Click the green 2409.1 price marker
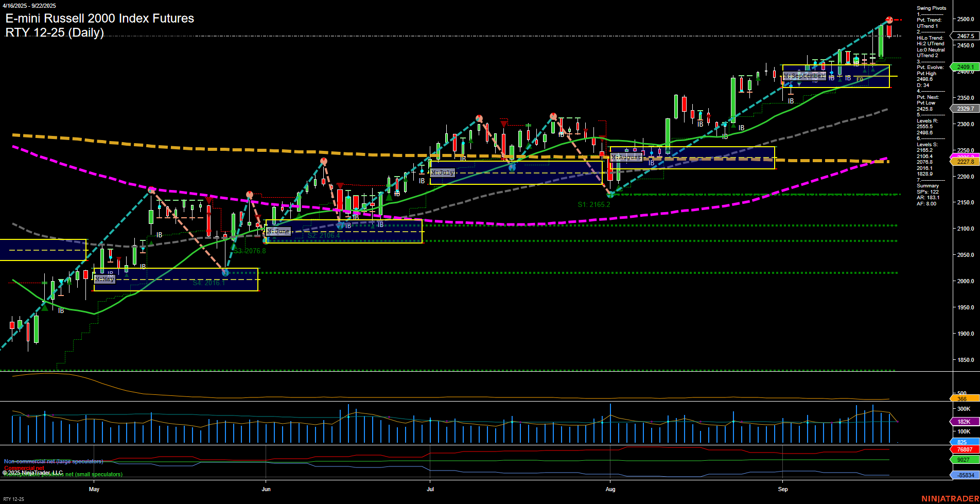 click(x=966, y=67)
